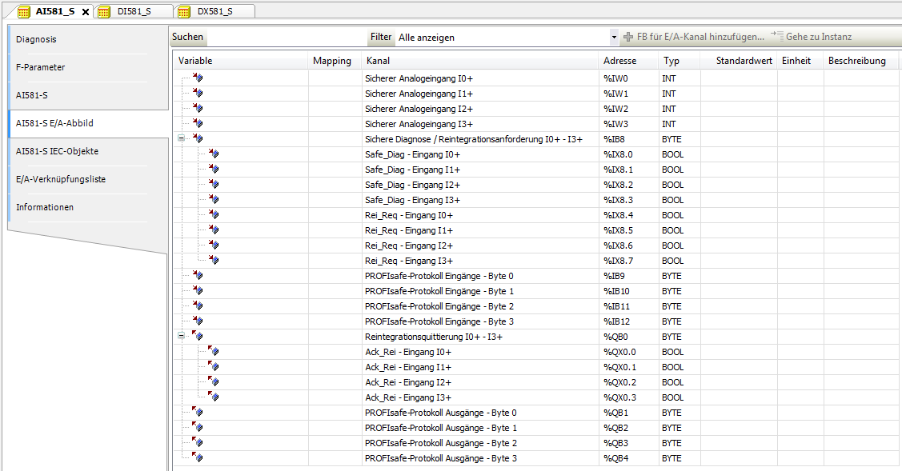Click the input variable icon for Sicherer Analogeingang I0+
Image resolution: width=902 pixels, height=471 pixels.
point(197,77)
